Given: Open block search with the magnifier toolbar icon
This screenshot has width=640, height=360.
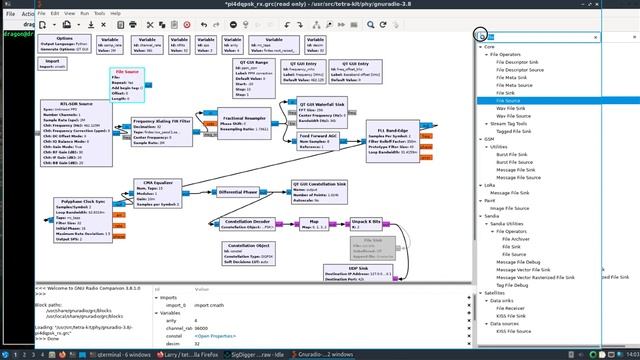Looking at the screenshot, I should coord(371,25).
